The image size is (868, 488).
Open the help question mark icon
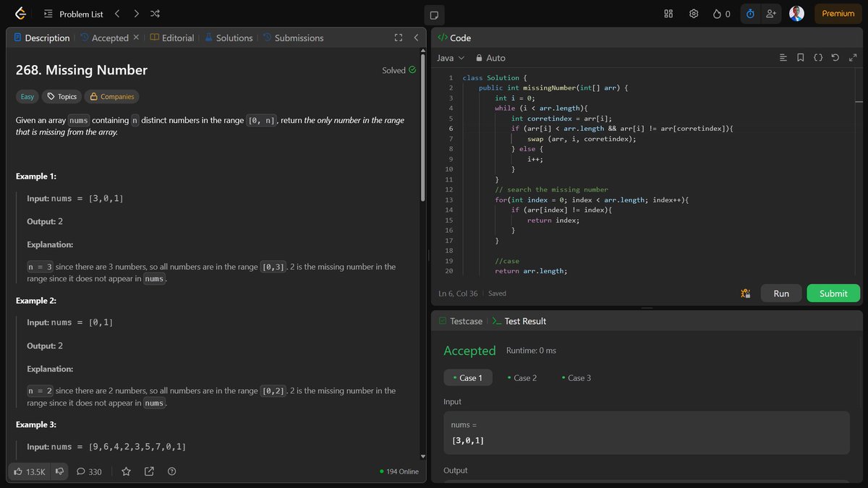click(171, 471)
